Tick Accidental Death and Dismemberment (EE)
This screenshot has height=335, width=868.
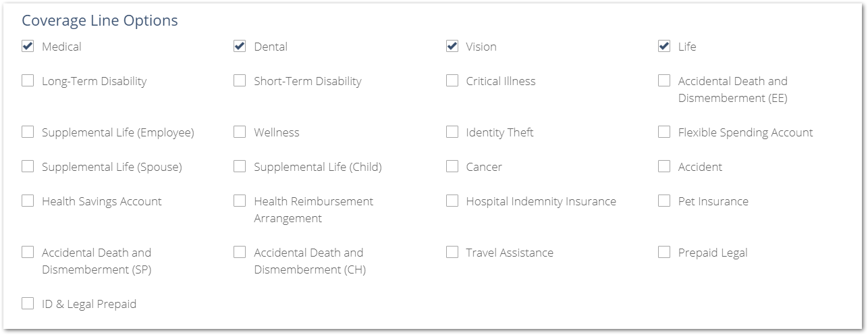tap(664, 80)
